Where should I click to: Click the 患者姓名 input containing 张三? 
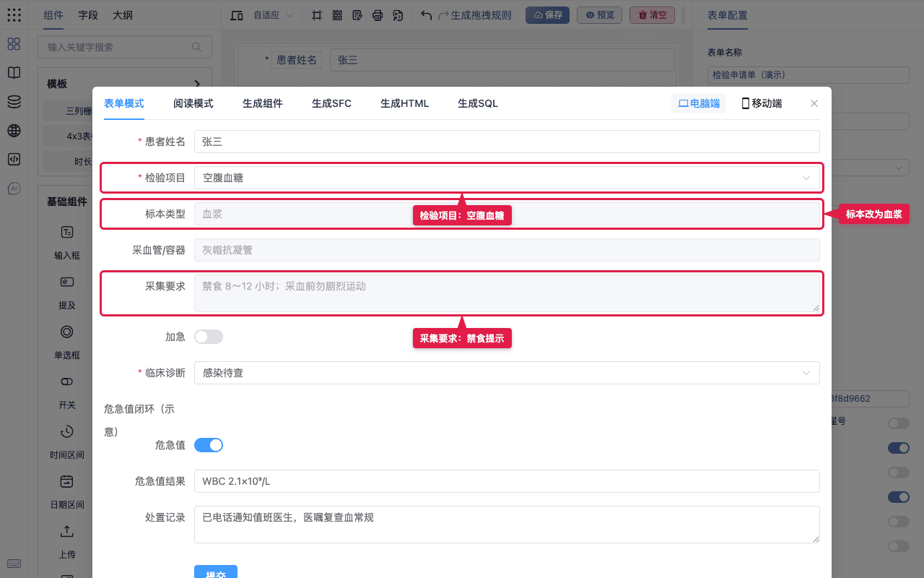(507, 142)
